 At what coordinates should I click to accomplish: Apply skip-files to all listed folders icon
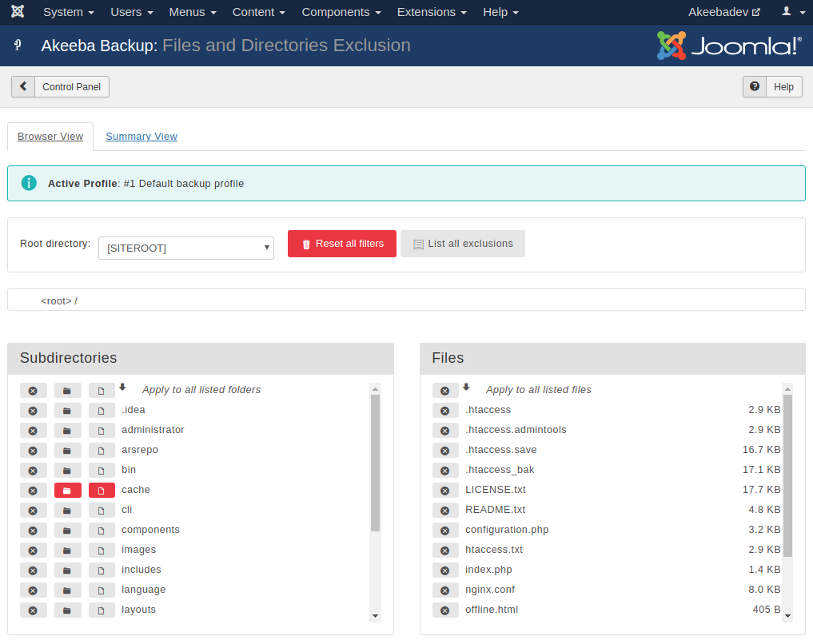coord(102,390)
